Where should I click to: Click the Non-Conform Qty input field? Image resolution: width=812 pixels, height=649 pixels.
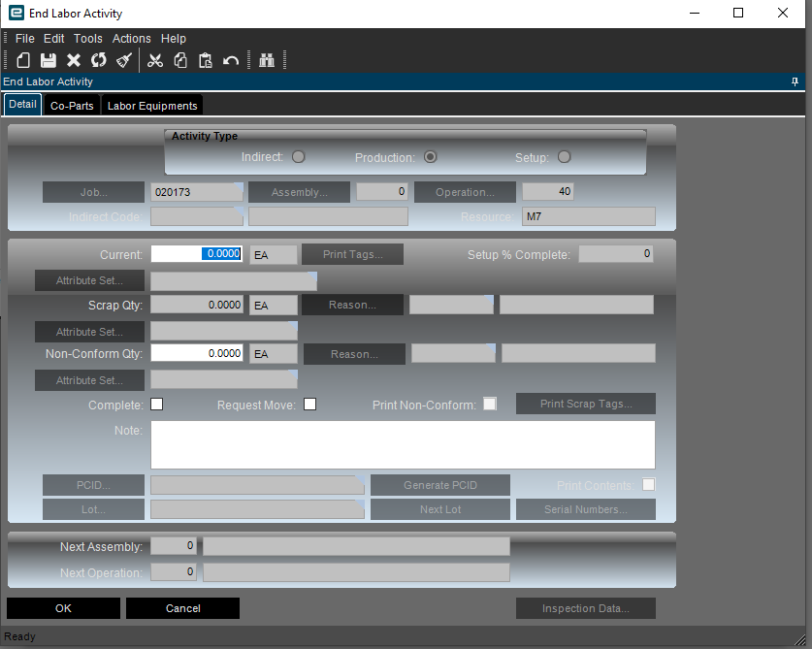(x=197, y=353)
